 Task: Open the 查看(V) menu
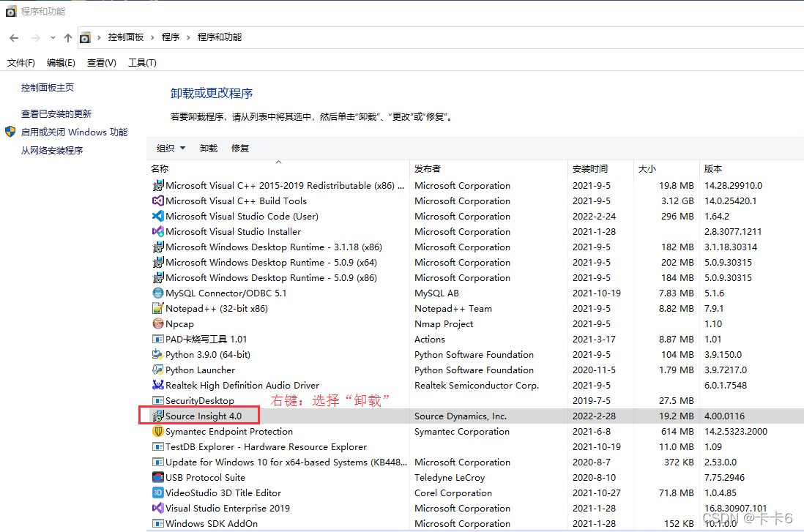[x=102, y=62]
